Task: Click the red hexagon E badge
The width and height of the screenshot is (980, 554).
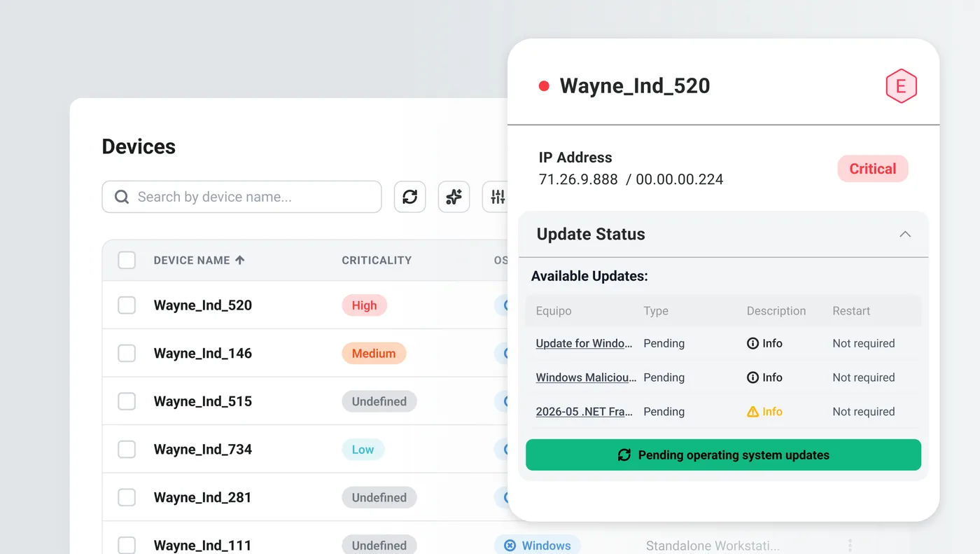Action: [x=901, y=86]
